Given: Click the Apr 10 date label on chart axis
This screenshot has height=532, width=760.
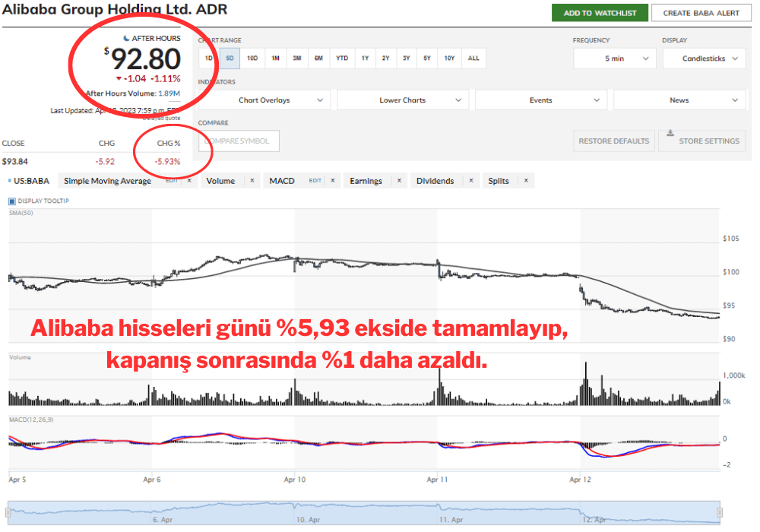Looking at the screenshot, I should pyautogui.click(x=295, y=480).
